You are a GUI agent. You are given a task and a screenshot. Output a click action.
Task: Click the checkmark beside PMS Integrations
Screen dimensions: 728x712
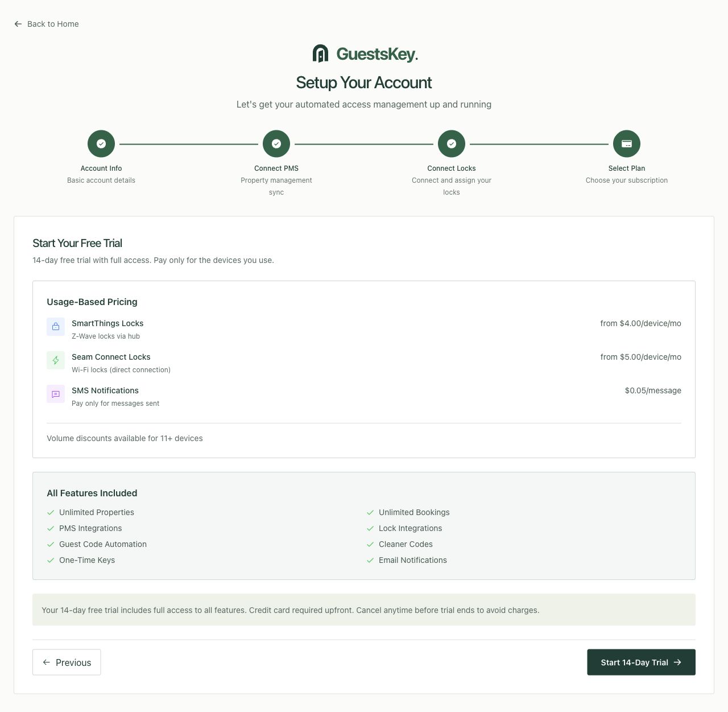[51, 528]
